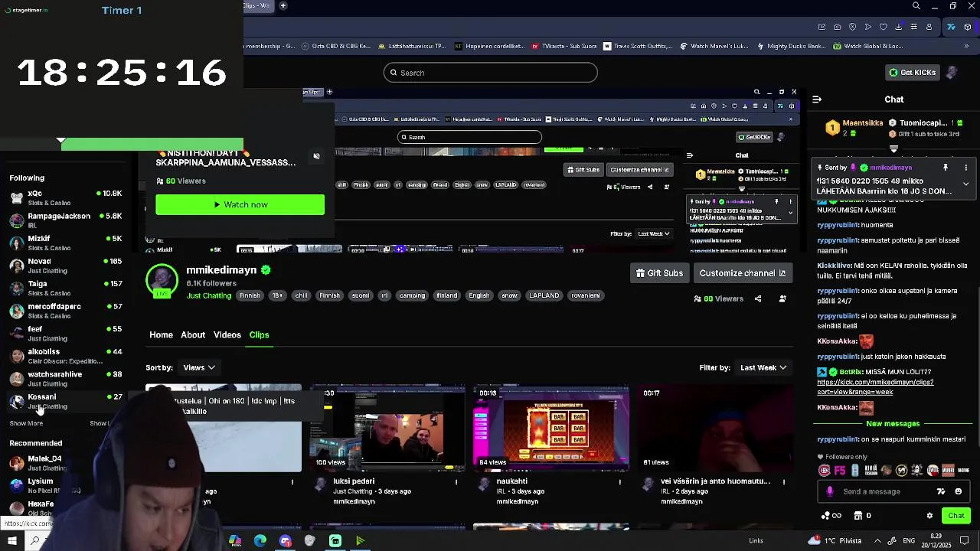Open the Home channel tab
The width and height of the screenshot is (980, 551).
(x=161, y=334)
